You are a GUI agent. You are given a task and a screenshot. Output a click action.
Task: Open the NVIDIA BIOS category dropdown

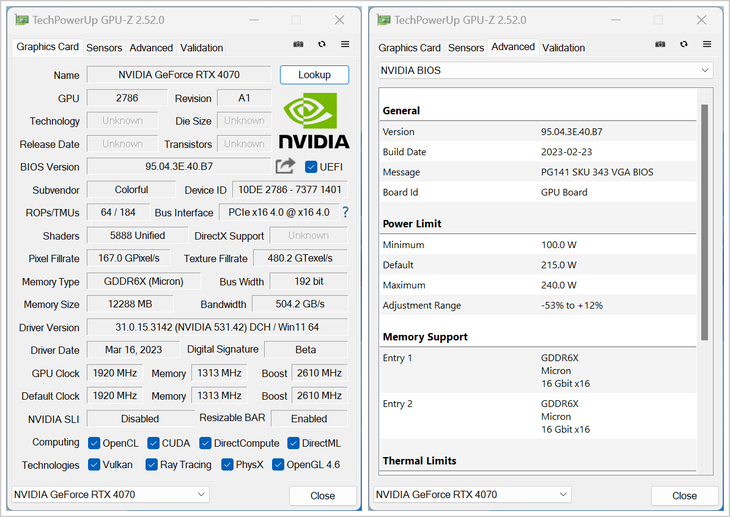[x=544, y=70]
